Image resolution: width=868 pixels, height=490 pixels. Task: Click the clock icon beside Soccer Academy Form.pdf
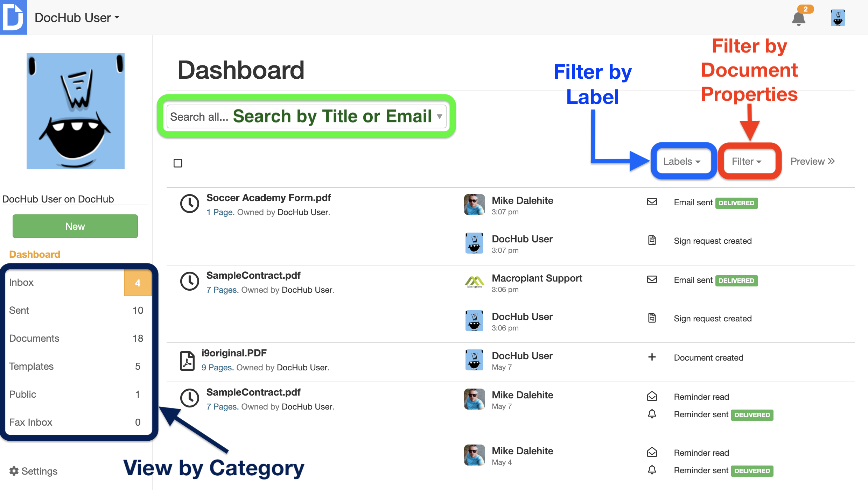tap(189, 204)
